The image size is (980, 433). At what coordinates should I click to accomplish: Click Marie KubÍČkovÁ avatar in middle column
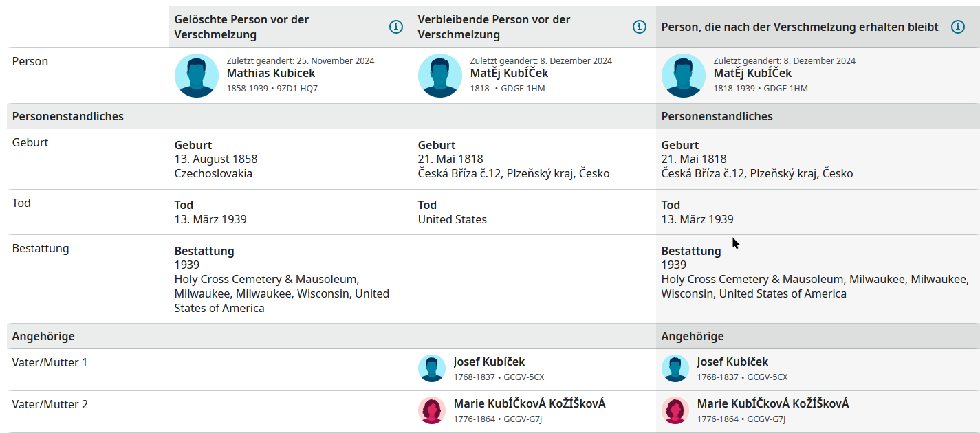pyautogui.click(x=432, y=410)
